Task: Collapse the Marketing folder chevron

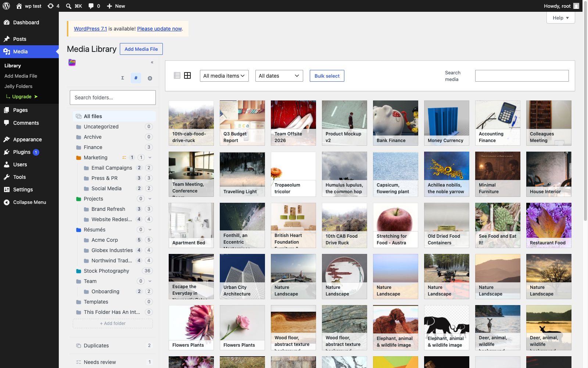Action: tap(150, 158)
